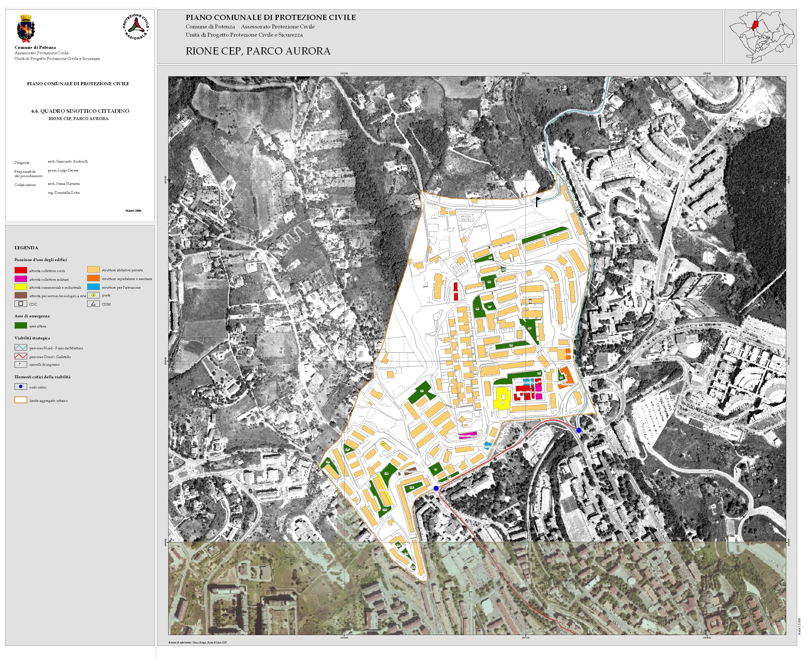
Task: Click the COM triangle symbol in legend
Action: [93, 304]
